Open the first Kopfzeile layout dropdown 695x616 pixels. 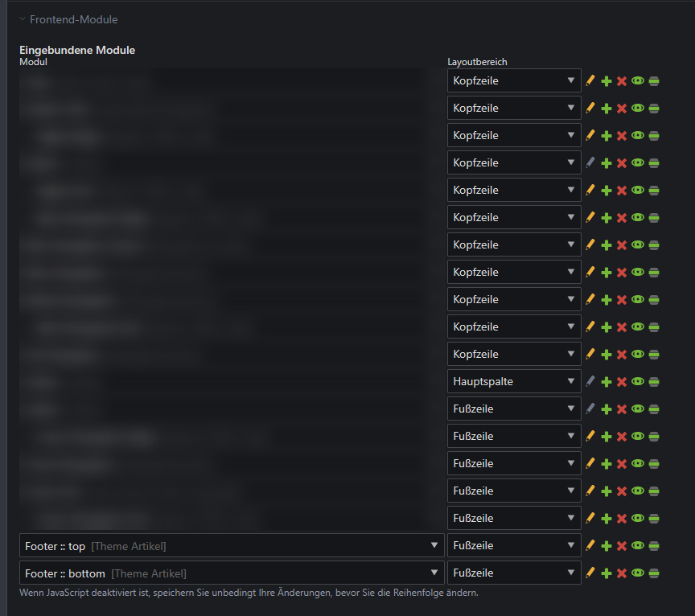click(x=514, y=80)
